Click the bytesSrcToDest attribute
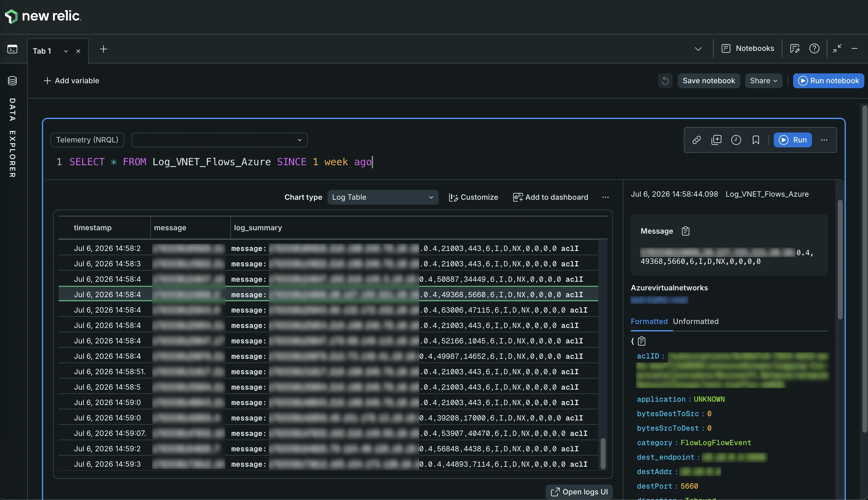The width and height of the screenshot is (868, 500). pos(674,428)
